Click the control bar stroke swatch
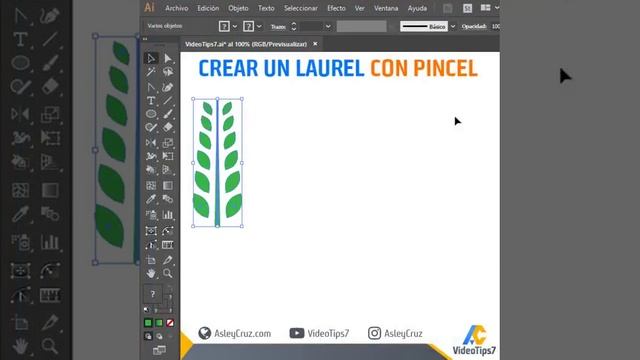 point(249,27)
